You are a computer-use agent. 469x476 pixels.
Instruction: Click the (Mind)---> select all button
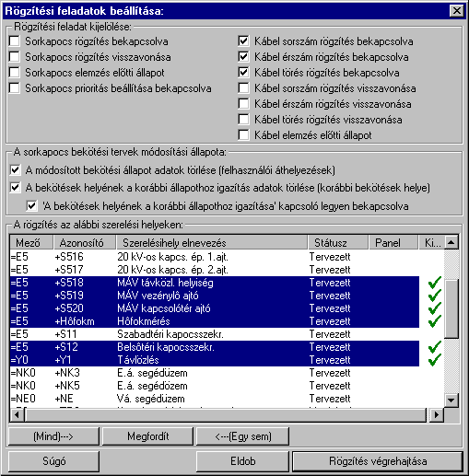[53, 436]
